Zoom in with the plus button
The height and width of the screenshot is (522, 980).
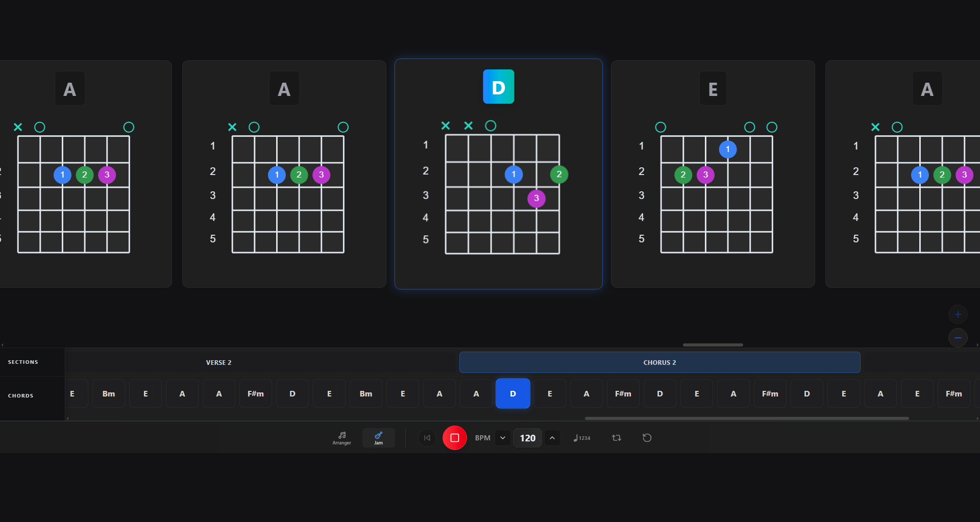(958, 314)
